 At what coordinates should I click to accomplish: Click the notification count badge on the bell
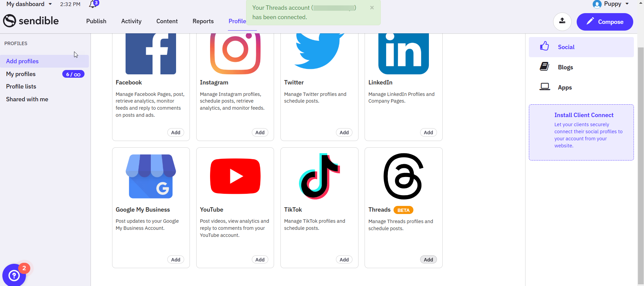tap(96, 3)
